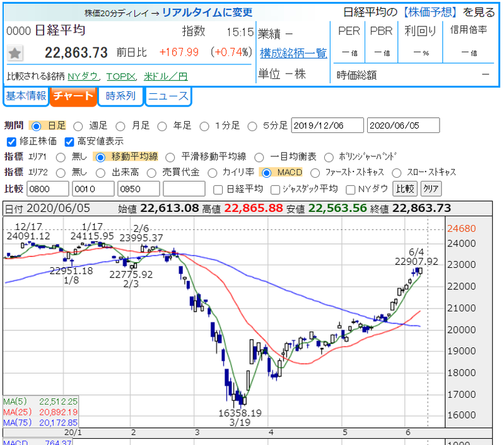This screenshot has width=504, height=445.
Task: Click the MA(5) legend value 22,512.25
Action: click(x=58, y=402)
